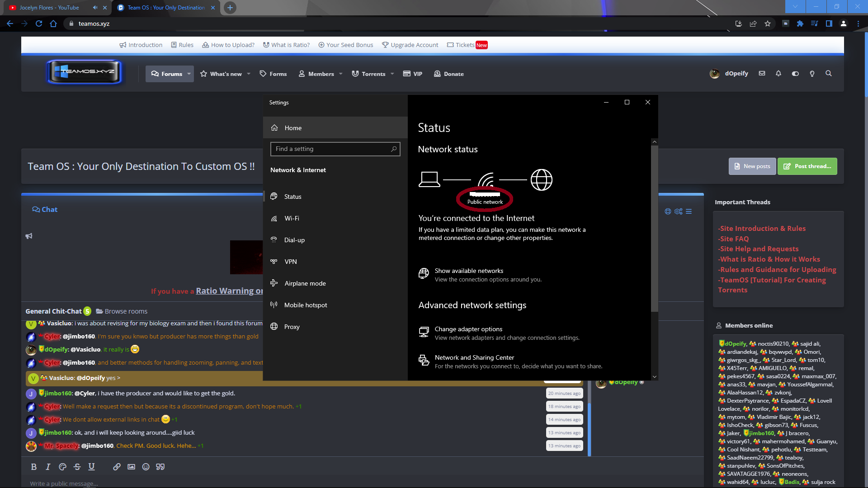868x488 pixels.
Task: Open inbox envelope icon next to dOpeify
Action: tap(762, 74)
